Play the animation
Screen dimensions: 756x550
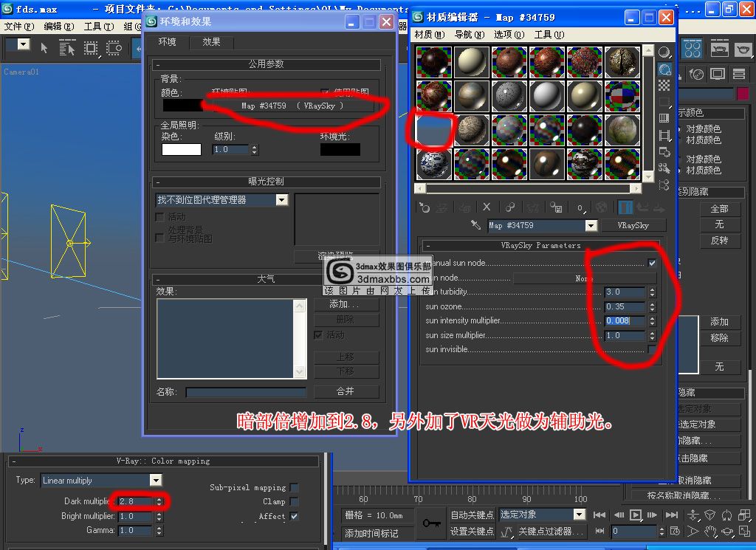(x=636, y=515)
